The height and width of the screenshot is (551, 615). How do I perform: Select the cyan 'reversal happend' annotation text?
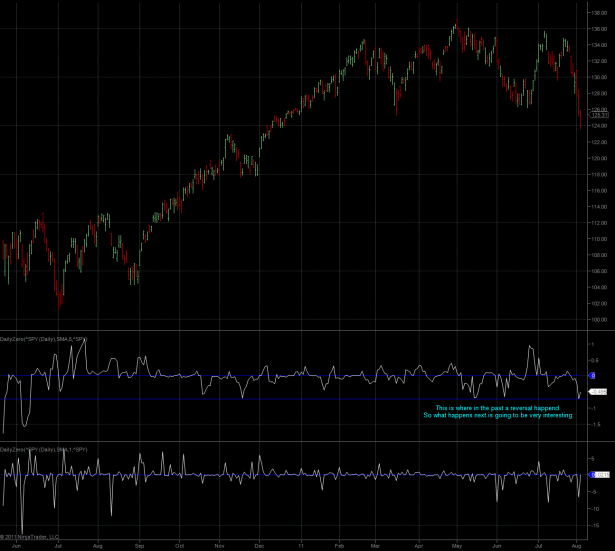[x=497, y=408]
